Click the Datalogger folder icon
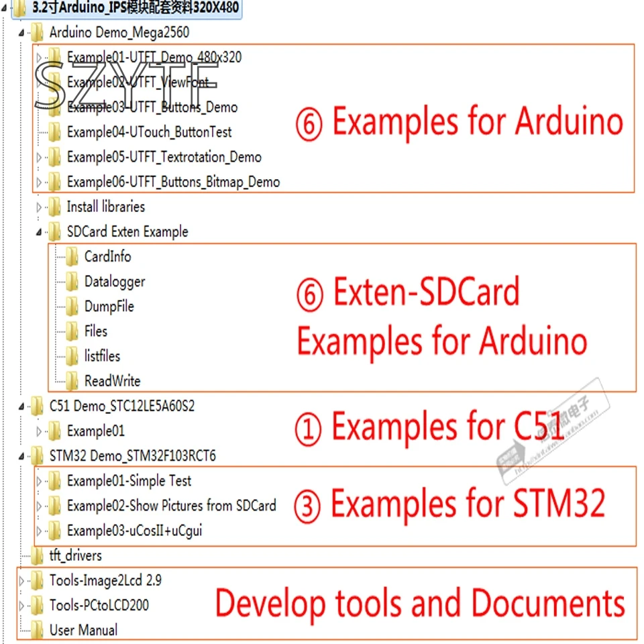Screen dimensions: 644x644 click(72, 281)
